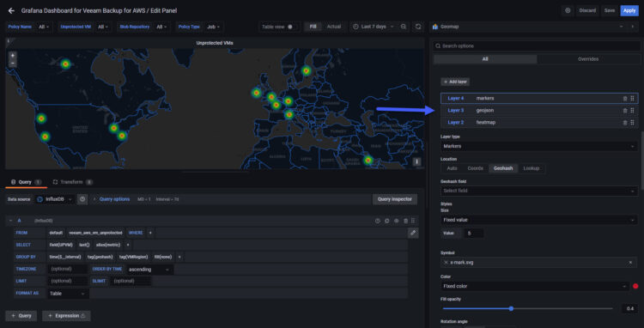Screen dimensions: 644x328
Task: Grab drag handle of Layer 4
Action: tap(633, 99)
